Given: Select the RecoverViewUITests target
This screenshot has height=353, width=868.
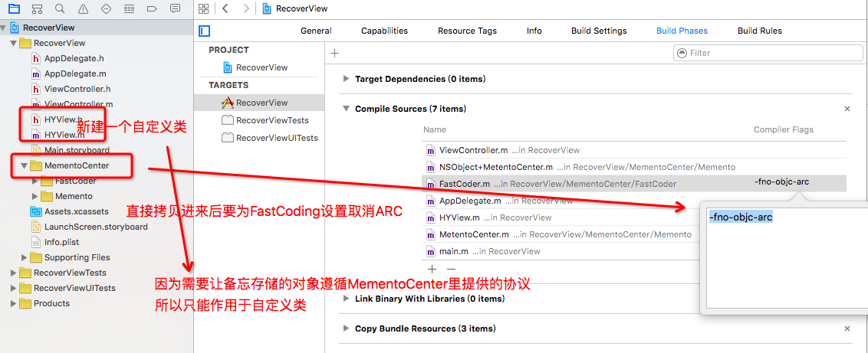Looking at the screenshot, I should tap(270, 138).
